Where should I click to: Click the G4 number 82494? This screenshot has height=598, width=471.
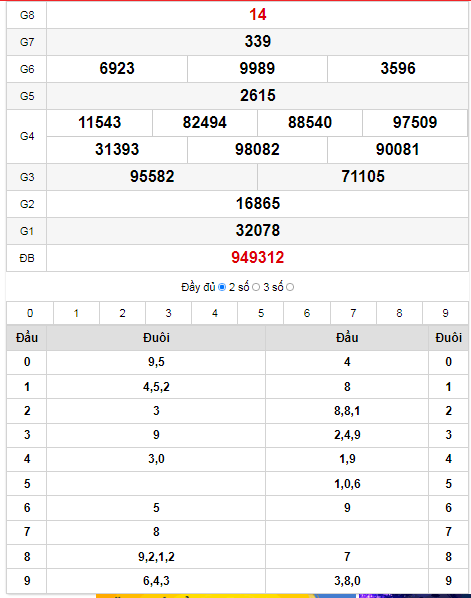205,122
